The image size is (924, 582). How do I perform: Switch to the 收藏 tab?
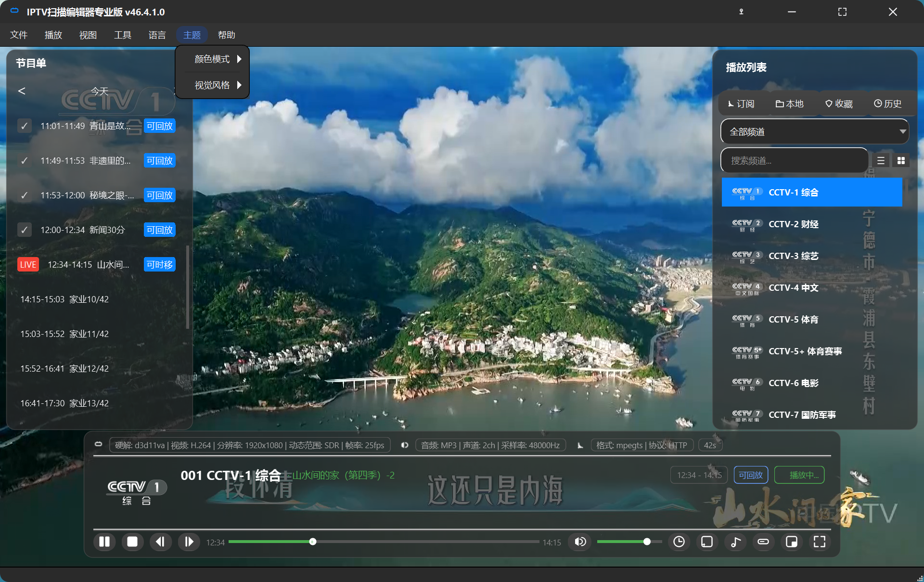[x=839, y=104]
